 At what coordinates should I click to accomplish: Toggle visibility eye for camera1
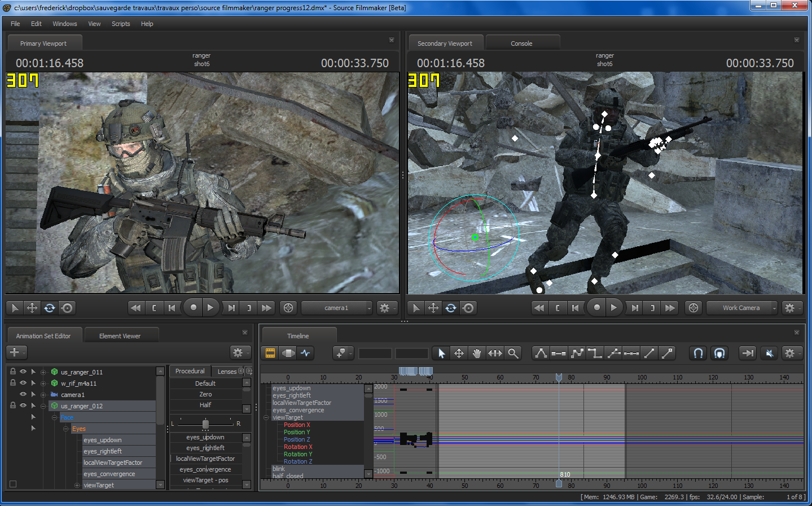tap(23, 394)
